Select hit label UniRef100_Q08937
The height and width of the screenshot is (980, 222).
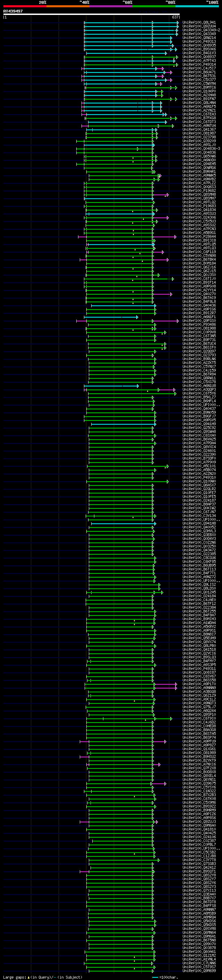coord(199,57)
